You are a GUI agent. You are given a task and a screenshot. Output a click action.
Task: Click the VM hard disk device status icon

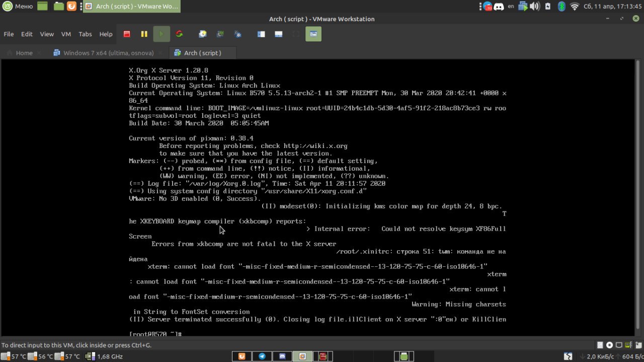pyautogui.click(x=600, y=345)
